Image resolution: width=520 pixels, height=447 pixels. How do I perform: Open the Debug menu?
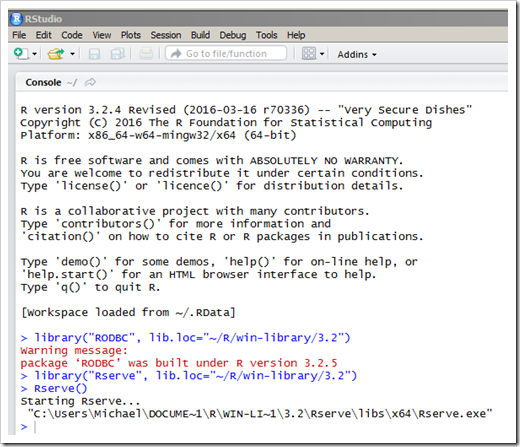(233, 35)
